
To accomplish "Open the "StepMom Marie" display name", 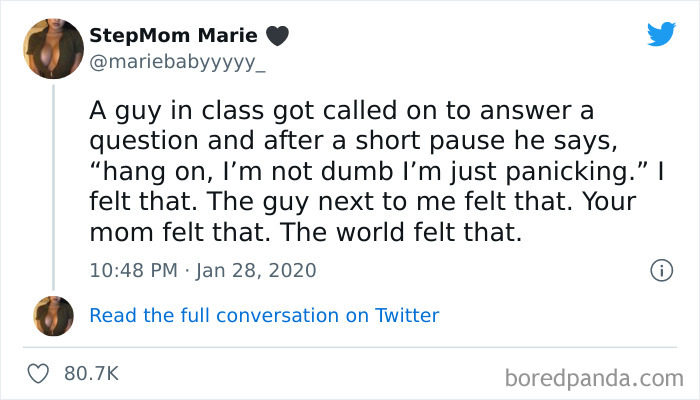I will [173, 36].
